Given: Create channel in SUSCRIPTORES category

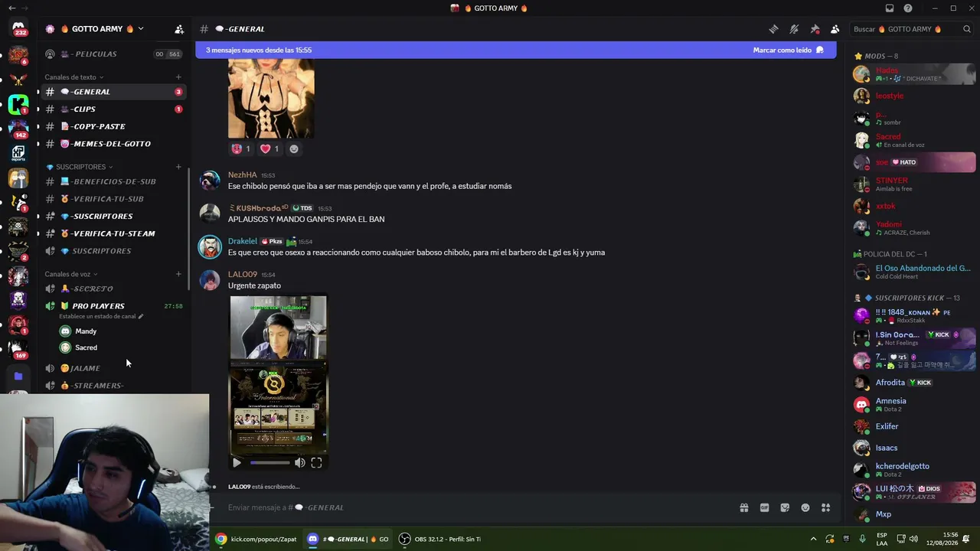Looking at the screenshot, I should tap(178, 167).
